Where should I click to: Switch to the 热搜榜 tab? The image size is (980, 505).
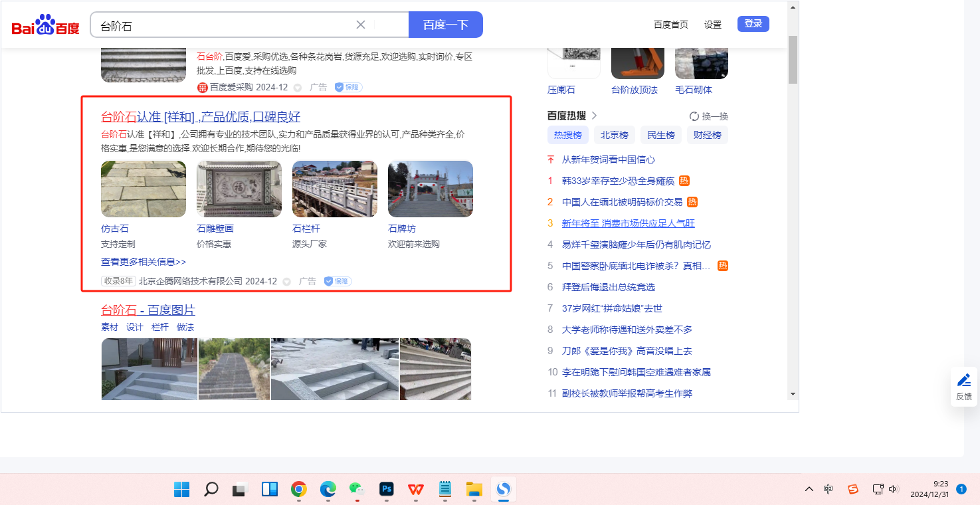coord(568,135)
